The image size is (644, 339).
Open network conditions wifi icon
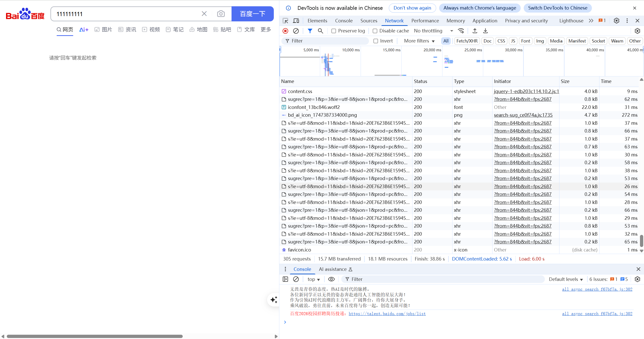point(461,31)
